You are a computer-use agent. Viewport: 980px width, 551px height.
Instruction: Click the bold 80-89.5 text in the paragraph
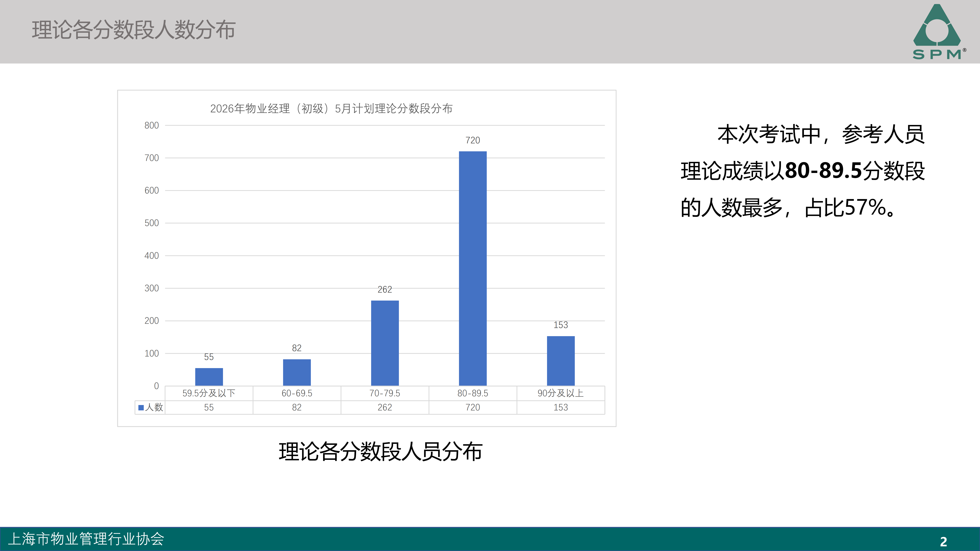823,170
